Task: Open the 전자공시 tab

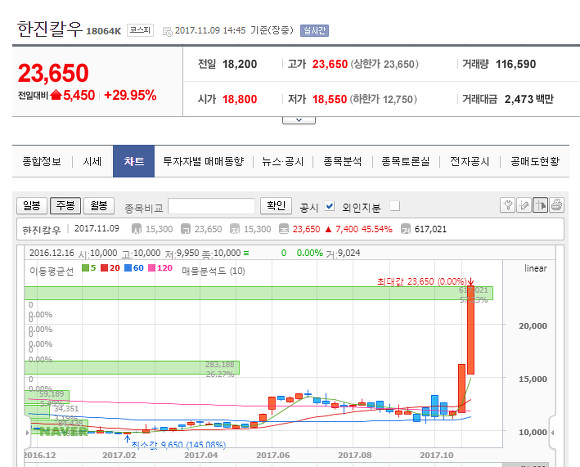Action: pyautogui.click(x=469, y=162)
